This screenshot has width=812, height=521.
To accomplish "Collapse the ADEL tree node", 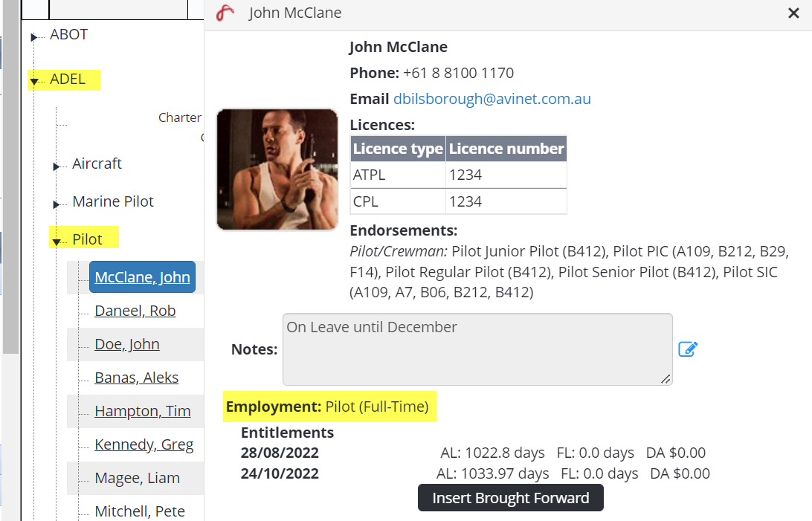I will (34, 81).
